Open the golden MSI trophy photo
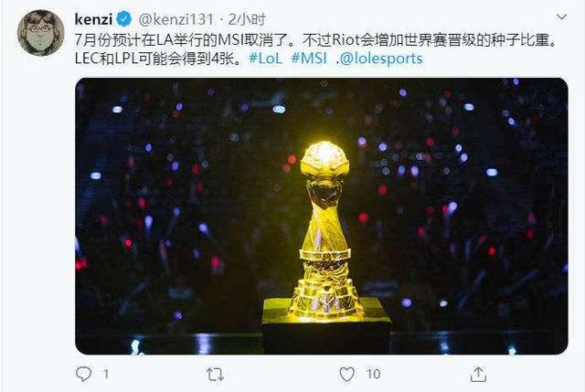Screen dimensions: 585x392 [322, 216]
